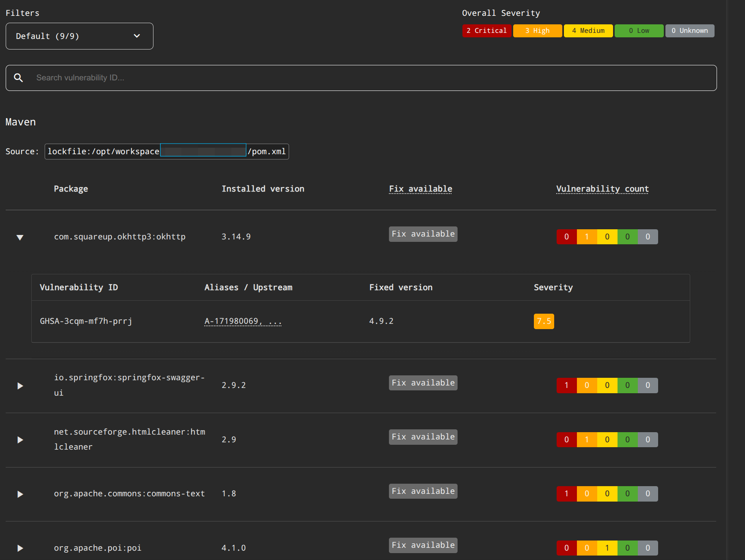The height and width of the screenshot is (560, 745).
Task: Toggle the 0 Low severity badge
Action: (639, 31)
